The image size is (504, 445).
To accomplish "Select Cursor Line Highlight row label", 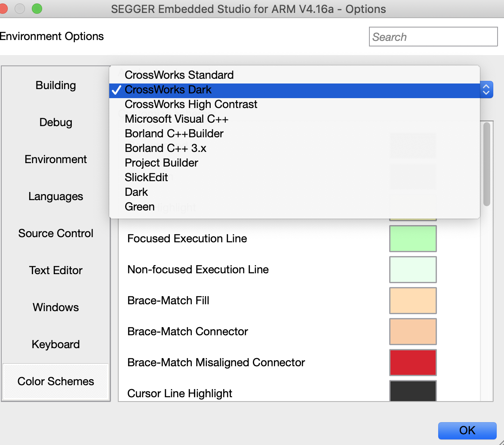I will 180,393.
